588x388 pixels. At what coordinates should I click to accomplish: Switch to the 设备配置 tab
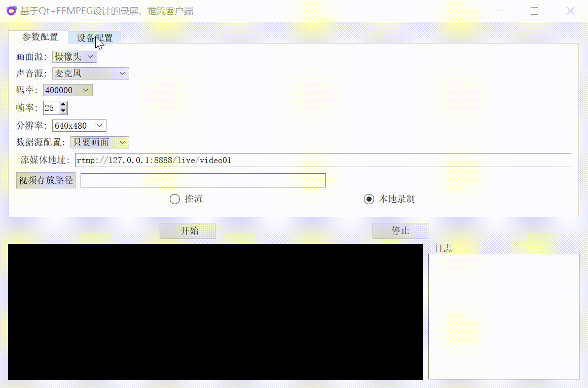(x=95, y=37)
